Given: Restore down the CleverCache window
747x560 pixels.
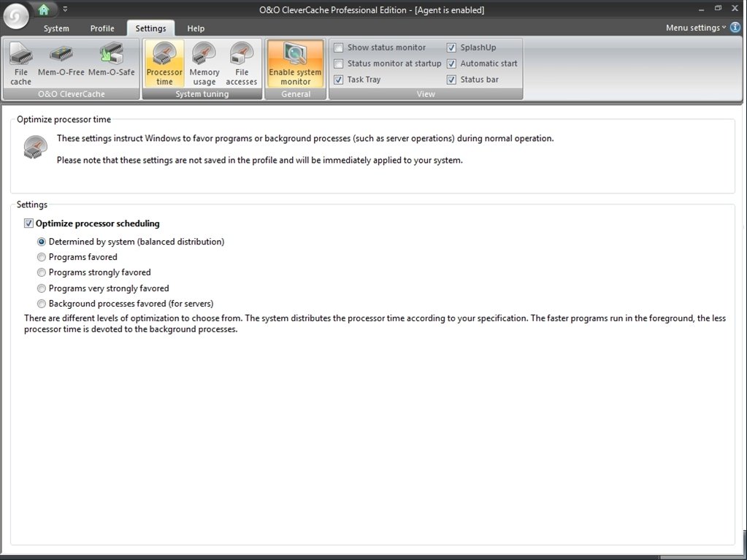Looking at the screenshot, I should click(718, 9).
